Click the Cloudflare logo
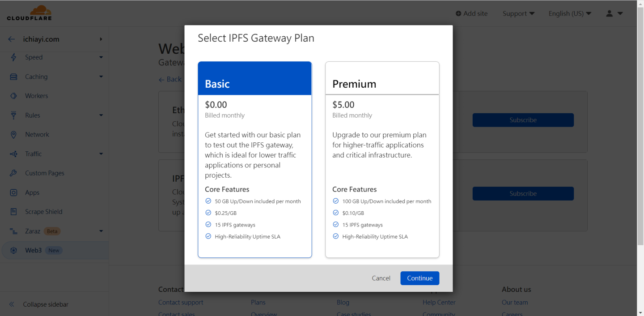 29,13
